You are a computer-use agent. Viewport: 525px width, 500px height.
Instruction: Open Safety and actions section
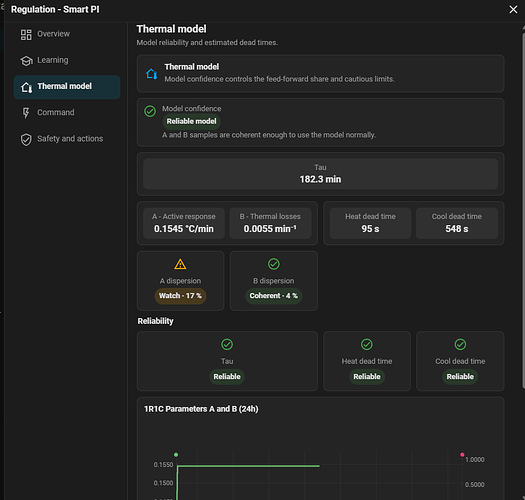click(67, 139)
